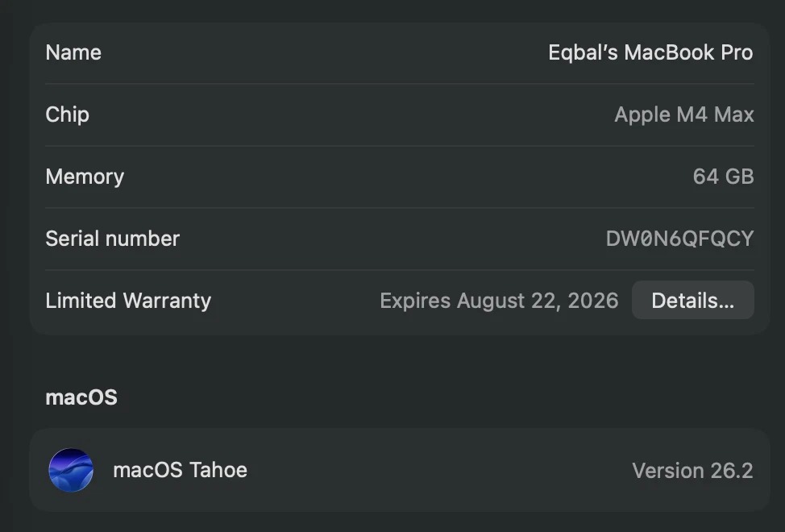Open the Details... button for Limited Warranty
785x532 pixels.
point(692,300)
